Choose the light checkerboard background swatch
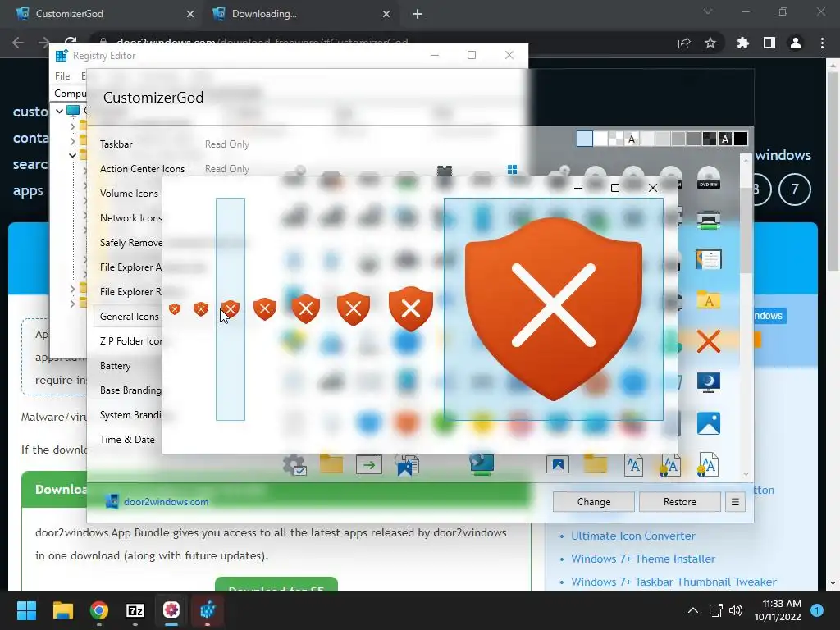Image resolution: width=840 pixels, height=630 pixels. tap(615, 139)
